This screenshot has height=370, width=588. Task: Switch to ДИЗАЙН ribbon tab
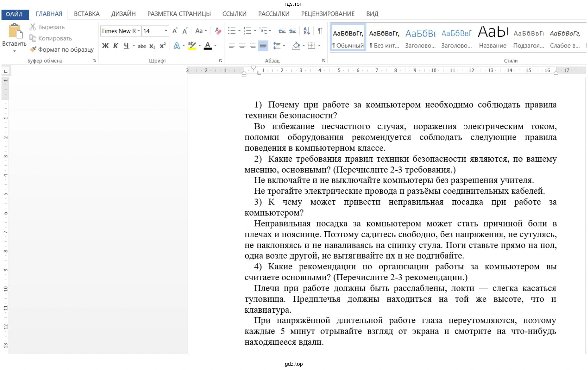click(123, 14)
